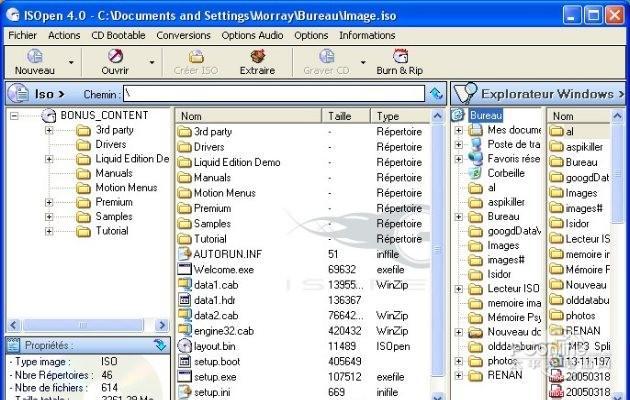
Task: Expand the Tutorial tree node
Action: point(49,231)
